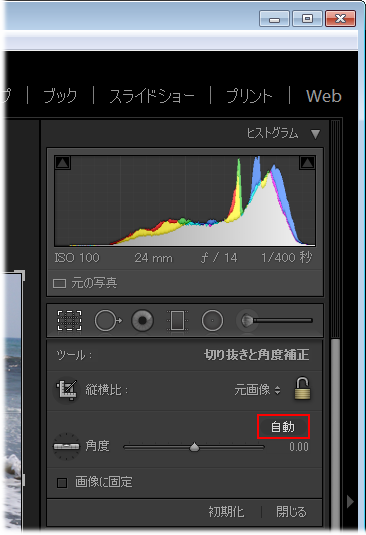Switch to the プリント module

click(x=249, y=96)
